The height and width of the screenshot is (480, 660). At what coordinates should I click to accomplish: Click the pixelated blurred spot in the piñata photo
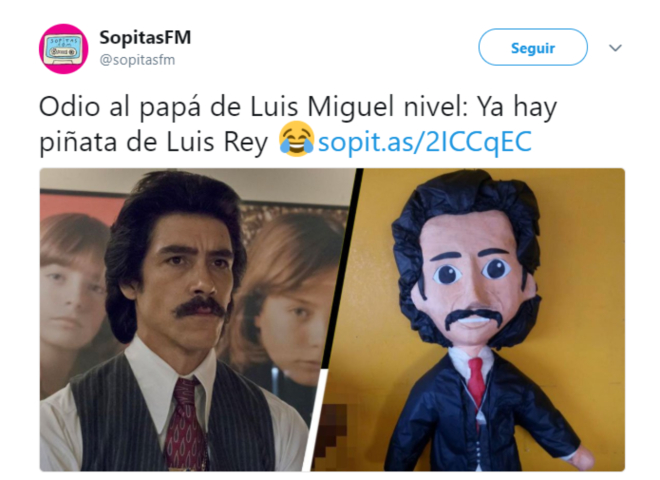tap(336, 429)
